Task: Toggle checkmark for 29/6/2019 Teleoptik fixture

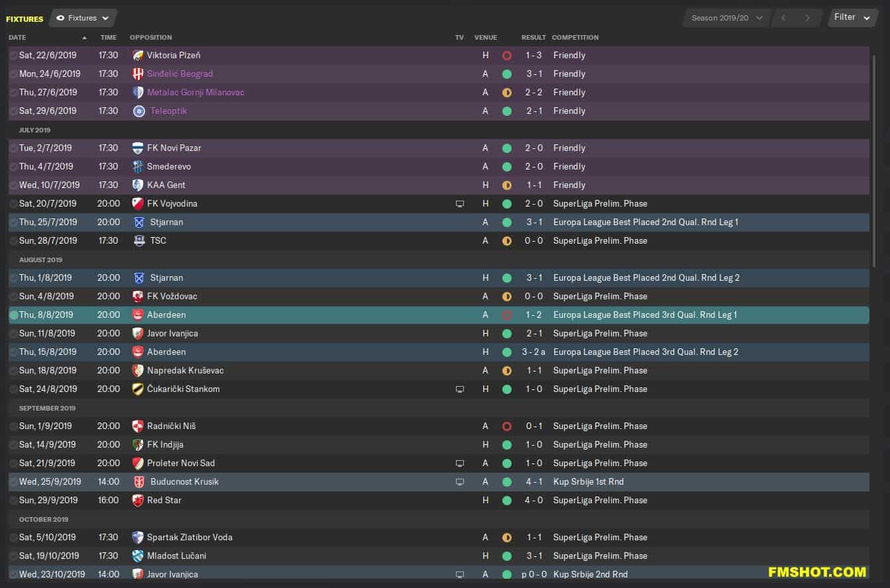Action: click(13, 111)
